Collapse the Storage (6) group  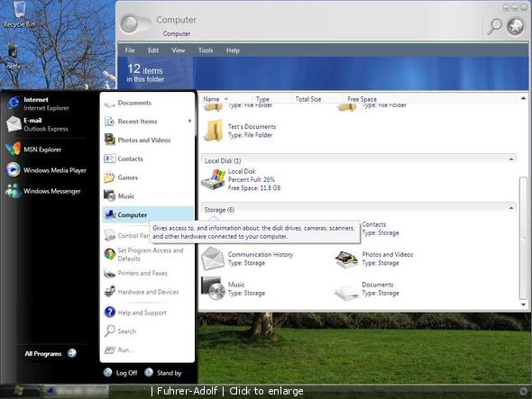511,208
